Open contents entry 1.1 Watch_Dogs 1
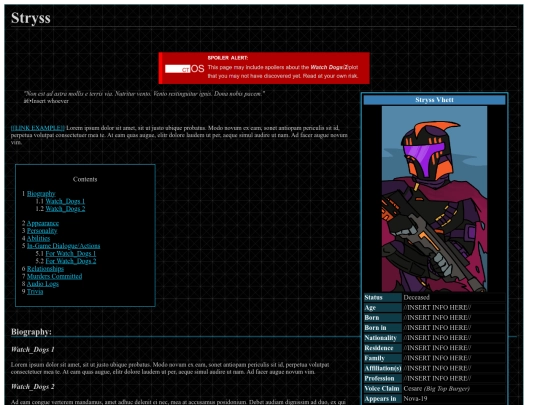The image size is (540, 405). [65, 201]
